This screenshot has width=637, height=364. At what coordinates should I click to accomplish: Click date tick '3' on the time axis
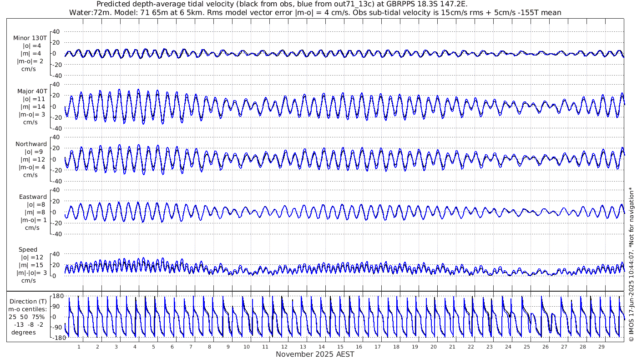coord(116,347)
